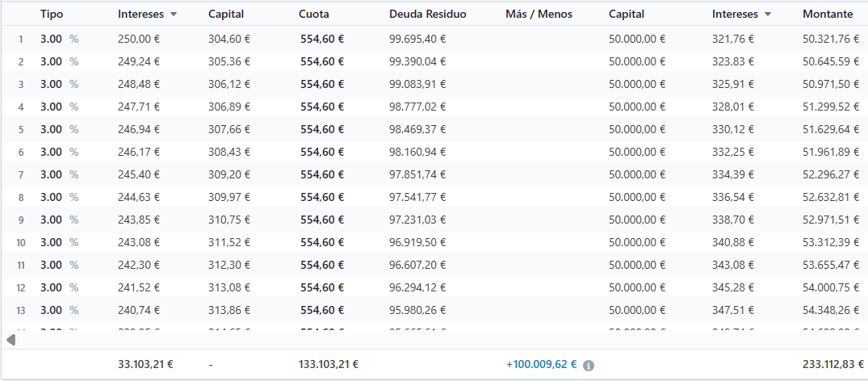Image resolution: width=868 pixels, height=381 pixels.
Task: Select residual debt 98.160,94 €
Action: coord(417,152)
